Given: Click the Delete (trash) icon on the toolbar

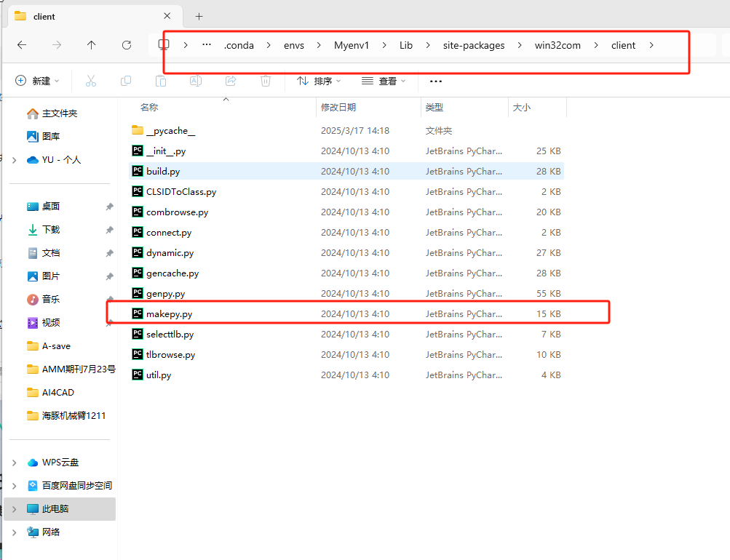Looking at the screenshot, I should coord(265,81).
